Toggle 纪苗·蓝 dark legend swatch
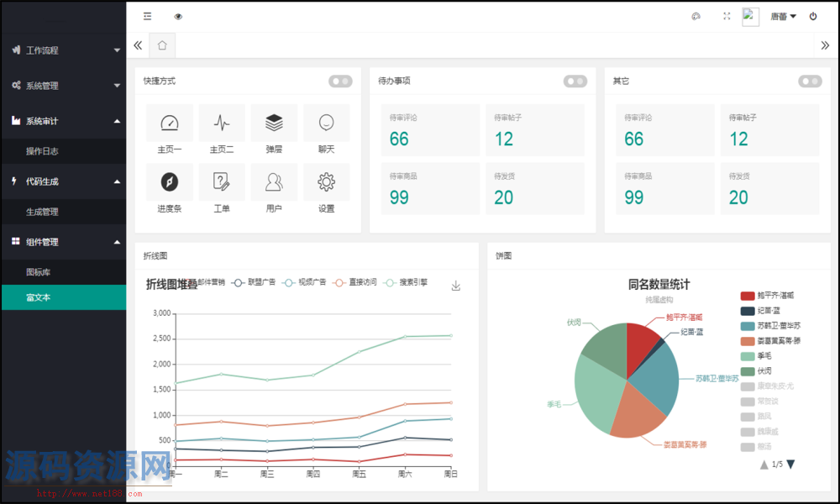Image resolution: width=840 pixels, height=504 pixels. point(748,311)
